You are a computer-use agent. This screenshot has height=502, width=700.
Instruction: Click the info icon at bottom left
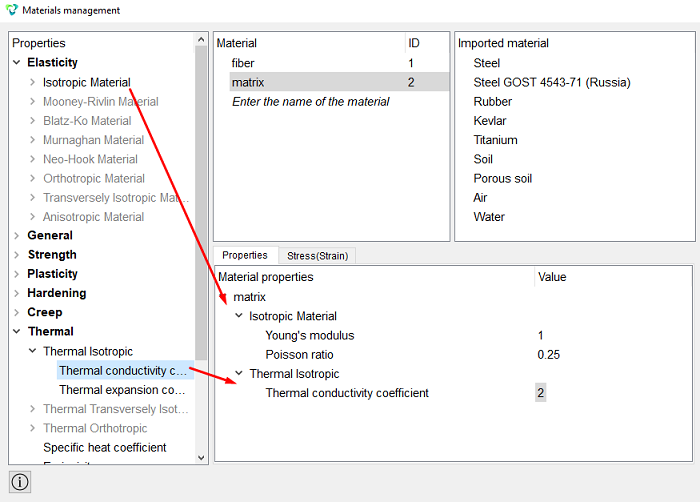pyautogui.click(x=20, y=482)
